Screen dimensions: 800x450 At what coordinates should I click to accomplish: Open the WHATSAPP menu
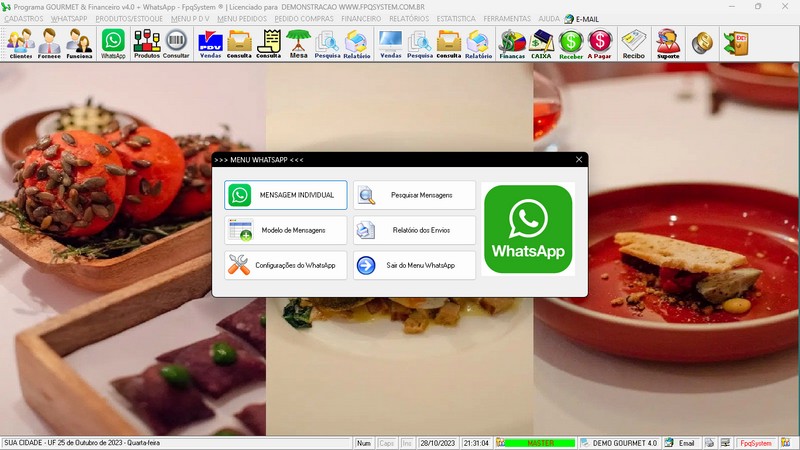click(69, 19)
